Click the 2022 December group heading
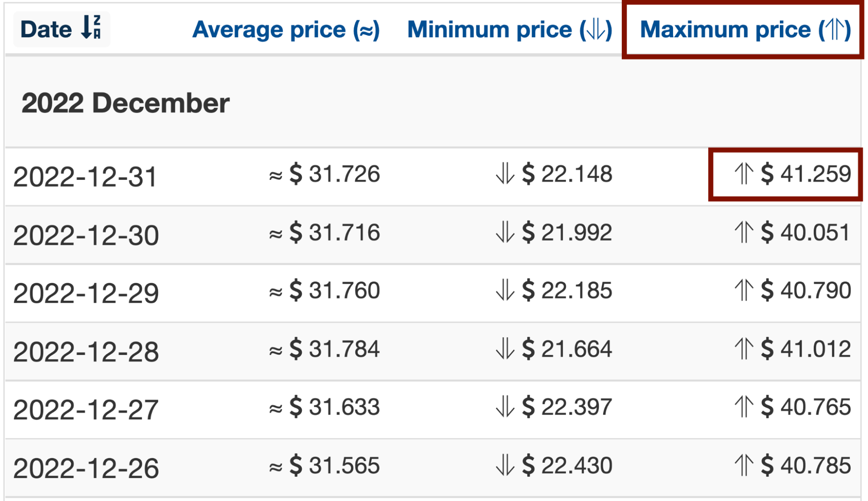Image resolution: width=868 pixels, height=501 pixels. tap(125, 103)
